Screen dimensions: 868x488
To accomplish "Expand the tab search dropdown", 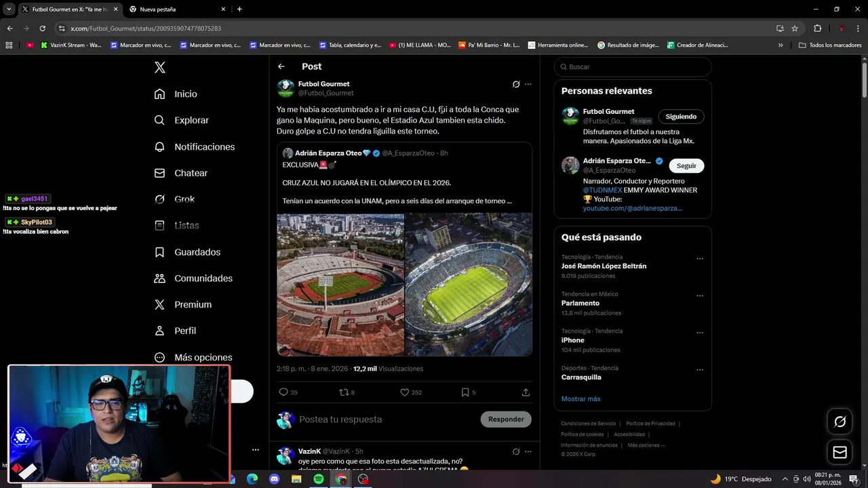I will (x=9, y=9).
